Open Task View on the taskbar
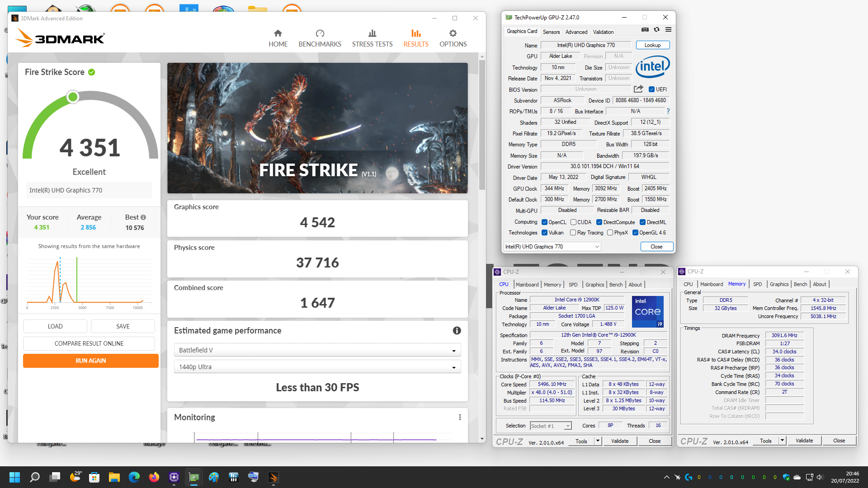 [55, 477]
